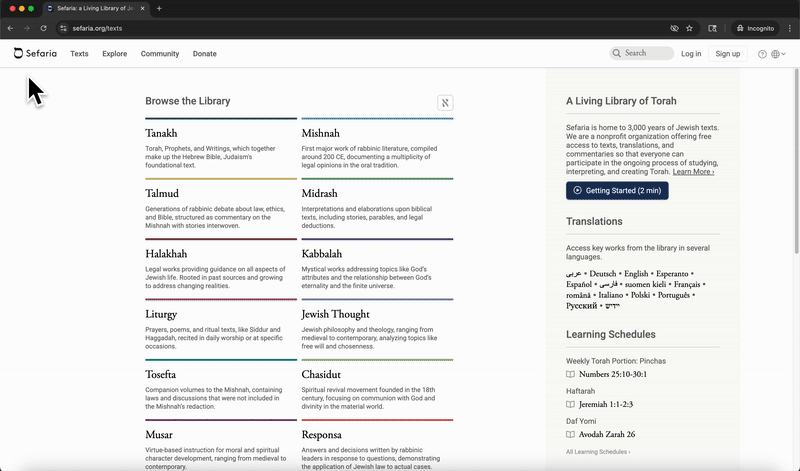Open the Responsa category

pos(321,435)
